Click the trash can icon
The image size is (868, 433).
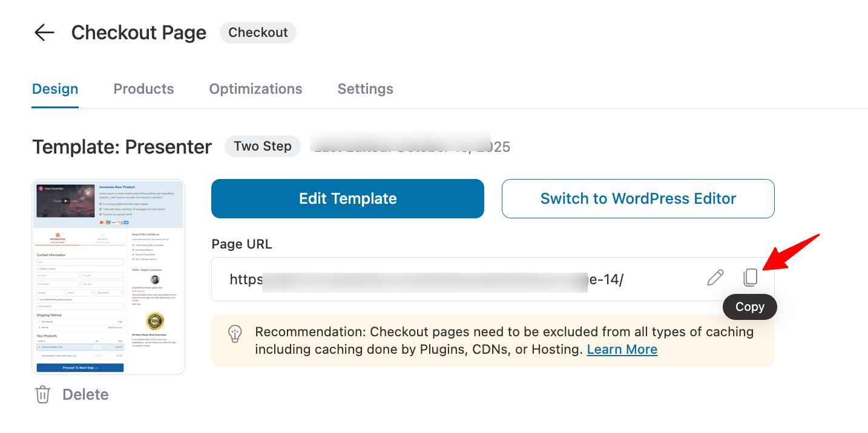coord(42,395)
